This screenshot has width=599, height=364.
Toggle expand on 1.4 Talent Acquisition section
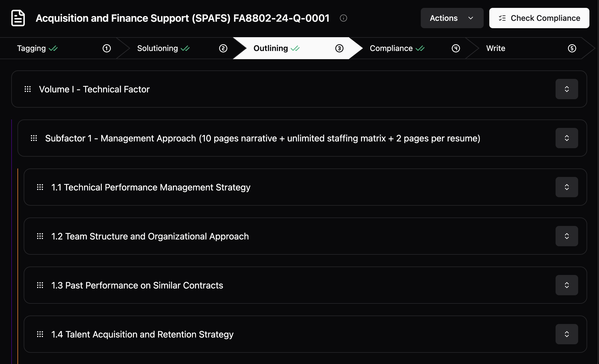[x=567, y=334]
